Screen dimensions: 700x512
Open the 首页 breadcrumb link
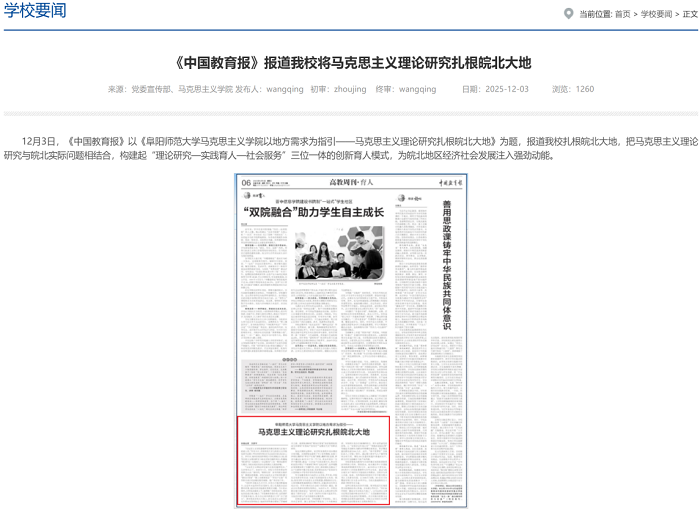pos(622,14)
